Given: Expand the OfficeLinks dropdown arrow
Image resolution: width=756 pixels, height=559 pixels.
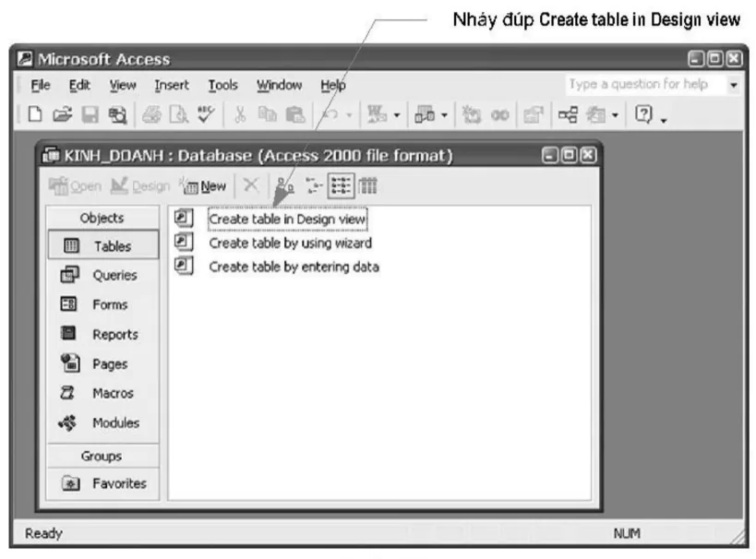Looking at the screenshot, I should click(x=397, y=115).
